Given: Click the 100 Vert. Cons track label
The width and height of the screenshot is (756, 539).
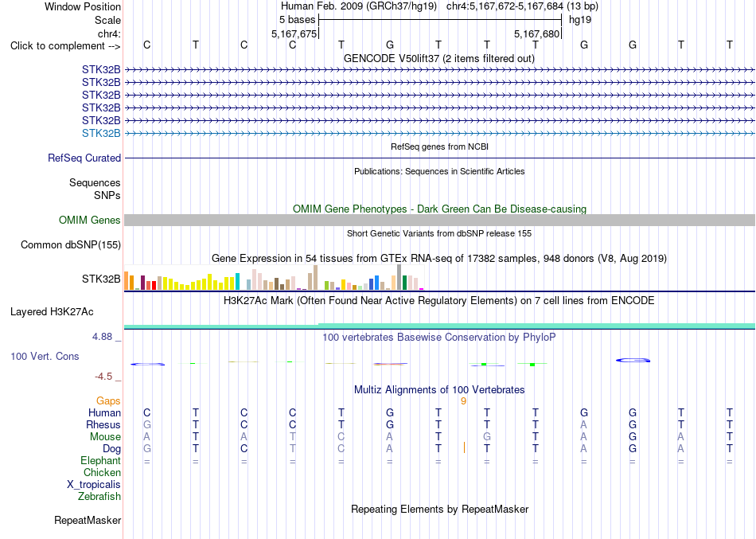Looking at the screenshot, I should (45, 356).
